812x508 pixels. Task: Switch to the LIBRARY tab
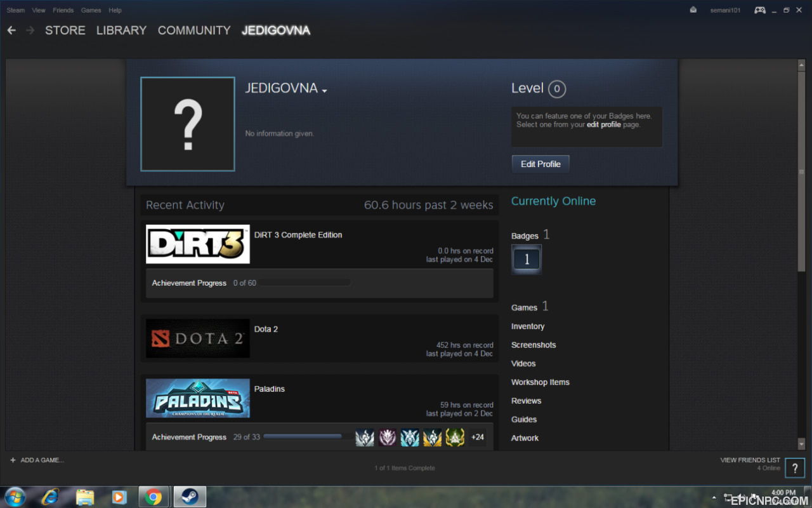tap(121, 30)
